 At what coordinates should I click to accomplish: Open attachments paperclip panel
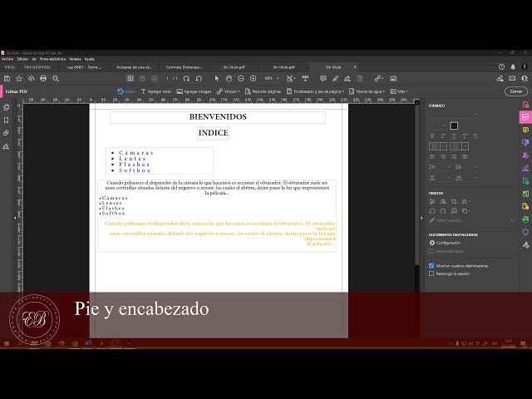pos(6,133)
